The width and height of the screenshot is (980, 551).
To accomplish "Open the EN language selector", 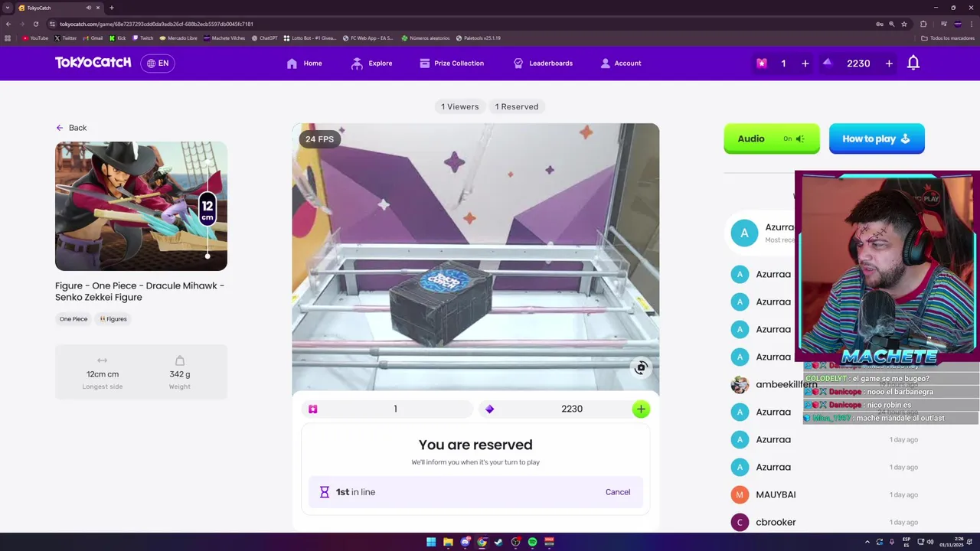I will (x=158, y=64).
